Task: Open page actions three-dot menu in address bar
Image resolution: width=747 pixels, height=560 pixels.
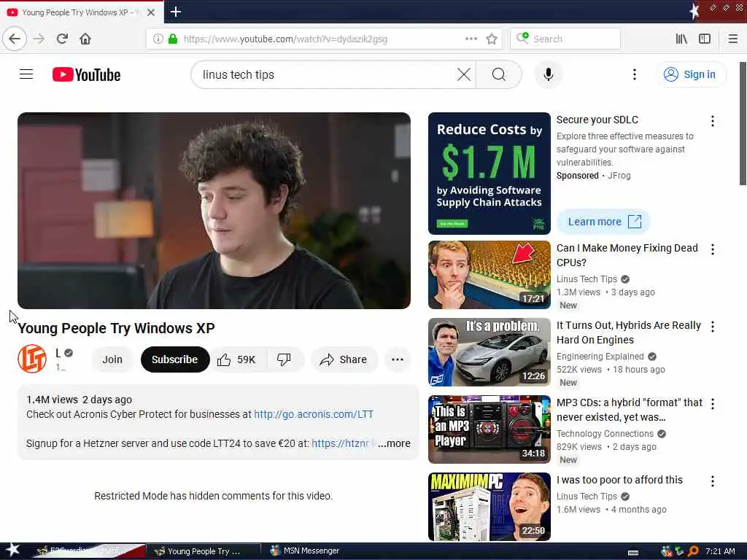Action: point(471,39)
